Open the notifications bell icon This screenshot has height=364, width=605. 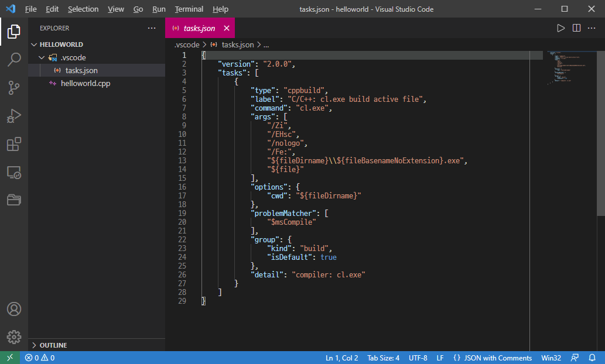point(592,358)
